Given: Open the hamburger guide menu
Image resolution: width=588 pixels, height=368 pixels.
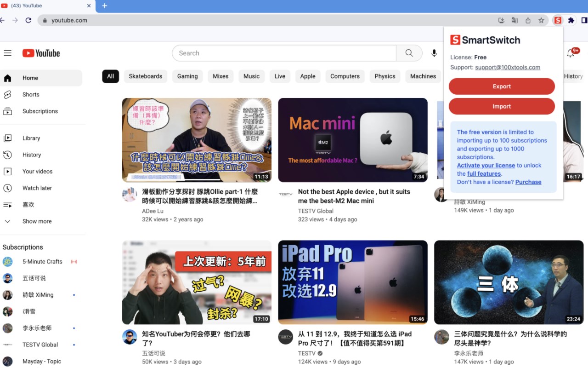Looking at the screenshot, I should [7, 53].
